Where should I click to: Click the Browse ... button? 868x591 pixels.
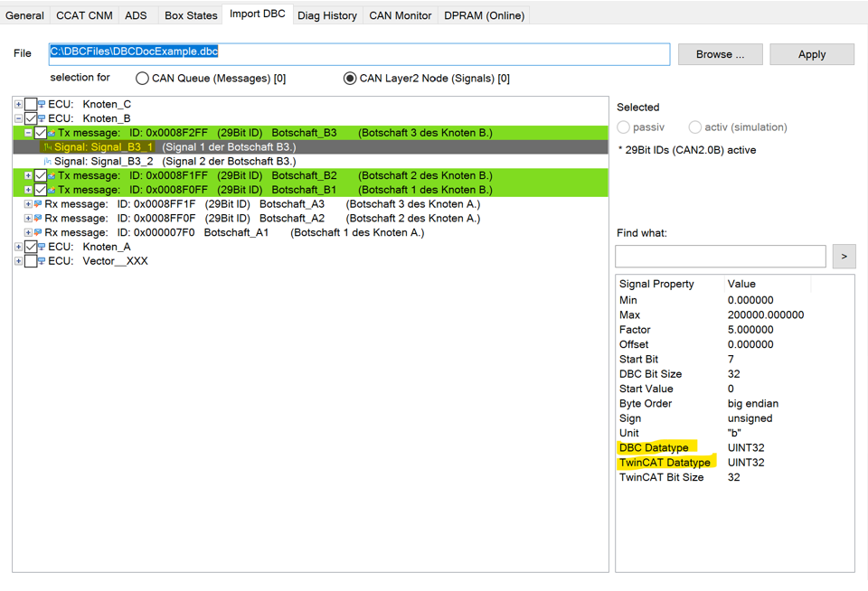(x=720, y=54)
